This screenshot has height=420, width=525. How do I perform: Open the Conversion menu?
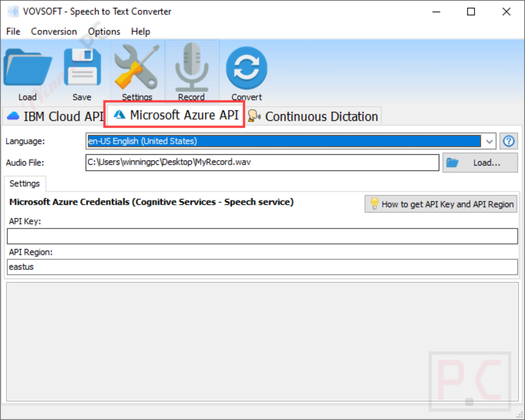[x=54, y=32]
